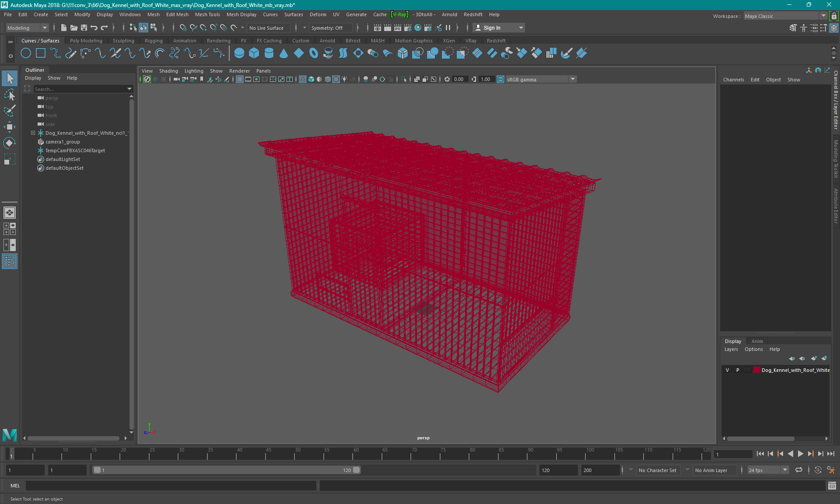
Task: Open the Outliner search filter dropdown arrow
Action: 129,89
